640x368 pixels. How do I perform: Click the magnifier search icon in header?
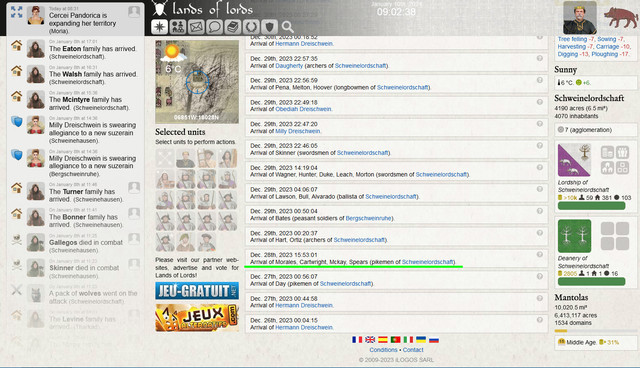tap(288, 27)
